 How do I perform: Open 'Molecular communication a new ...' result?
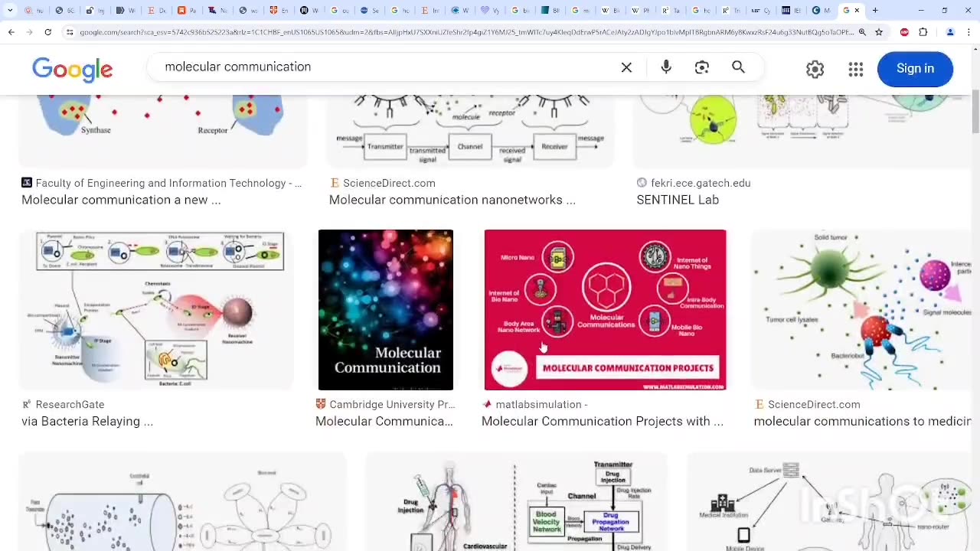121,200
